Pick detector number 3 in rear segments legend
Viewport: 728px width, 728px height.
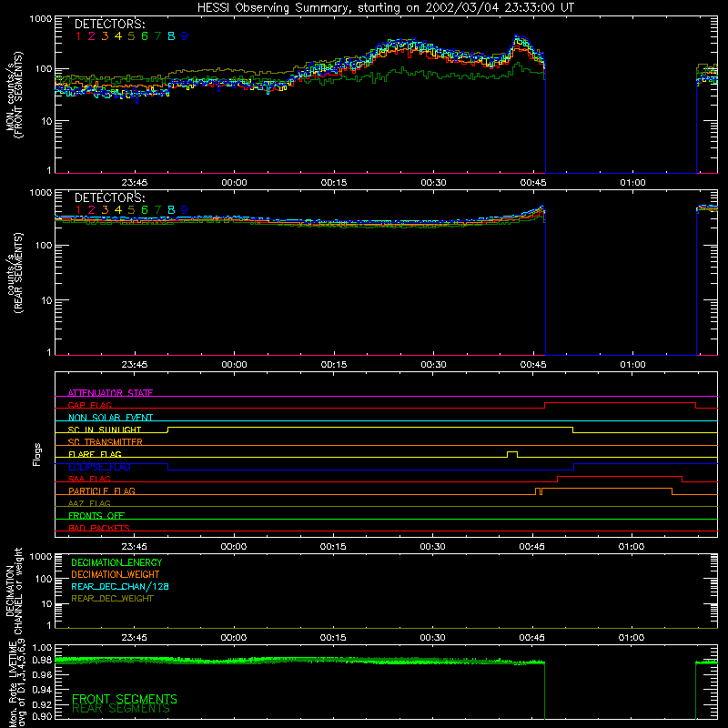click(x=105, y=210)
